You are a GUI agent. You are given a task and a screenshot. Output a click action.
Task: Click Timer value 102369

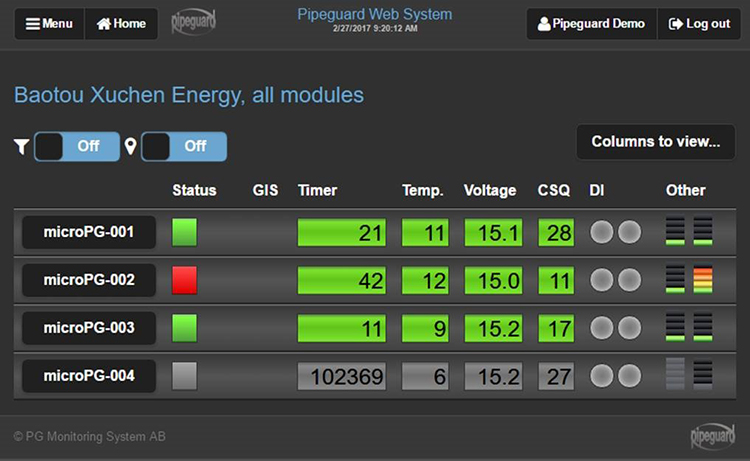[x=342, y=376]
